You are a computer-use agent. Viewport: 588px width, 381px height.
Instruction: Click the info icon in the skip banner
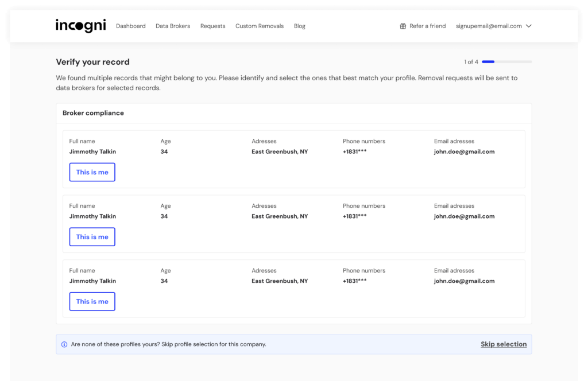point(64,344)
